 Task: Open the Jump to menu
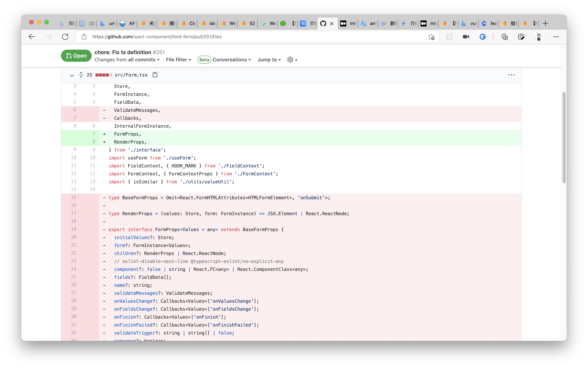(x=269, y=60)
